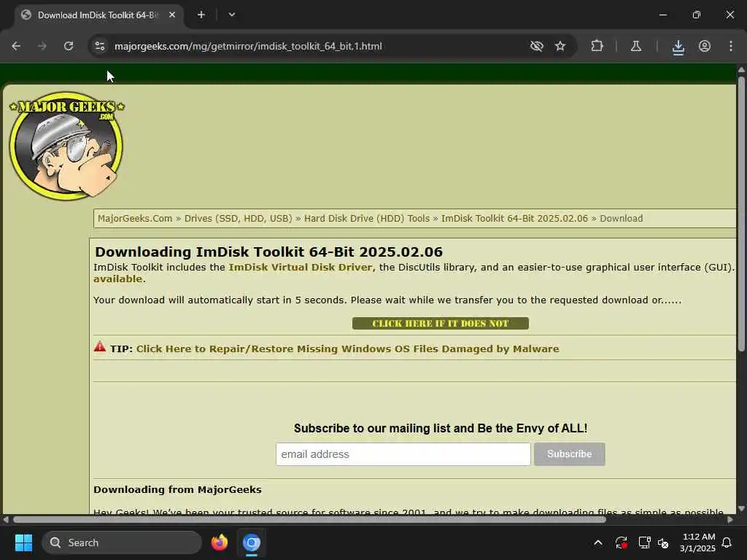Screen dimensions: 747x560
Task: Click the 'available' link
Action: [x=117, y=279]
